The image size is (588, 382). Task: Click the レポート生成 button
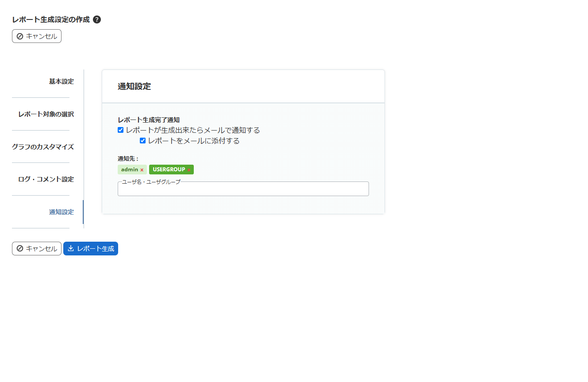(x=91, y=249)
